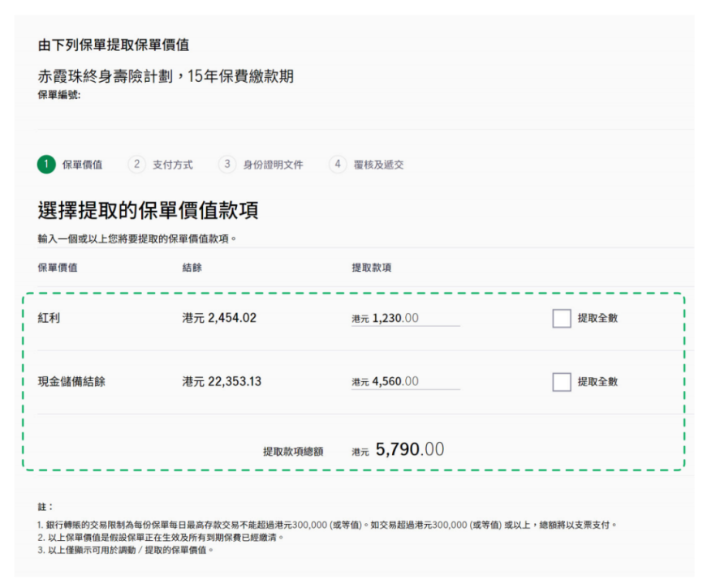The image size is (707, 588).
Task: Focus the 現金儲備結餘 withdrawal amount input
Action: [x=414, y=382]
